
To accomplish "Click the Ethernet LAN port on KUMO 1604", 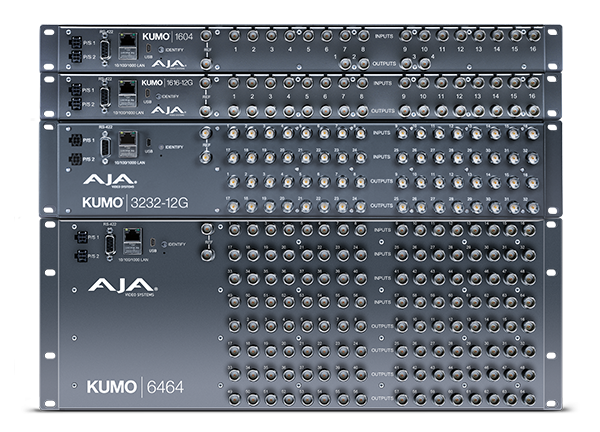I will pyautogui.click(x=128, y=46).
